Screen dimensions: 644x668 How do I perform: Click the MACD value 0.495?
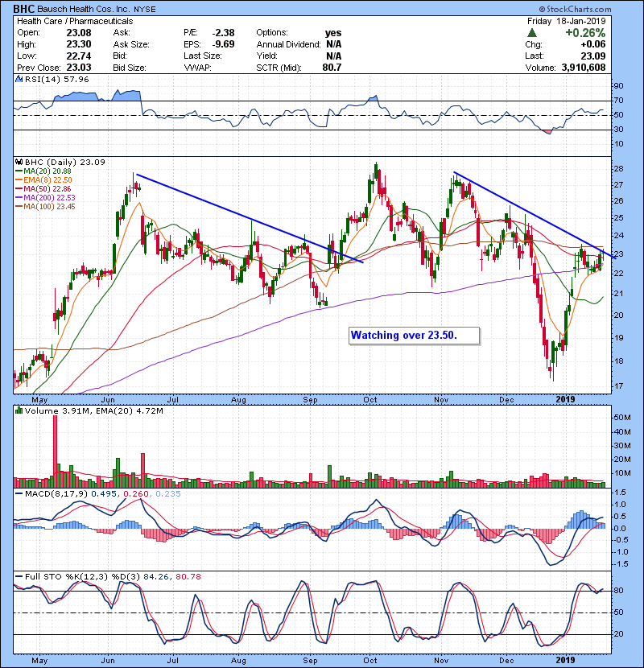(104, 494)
